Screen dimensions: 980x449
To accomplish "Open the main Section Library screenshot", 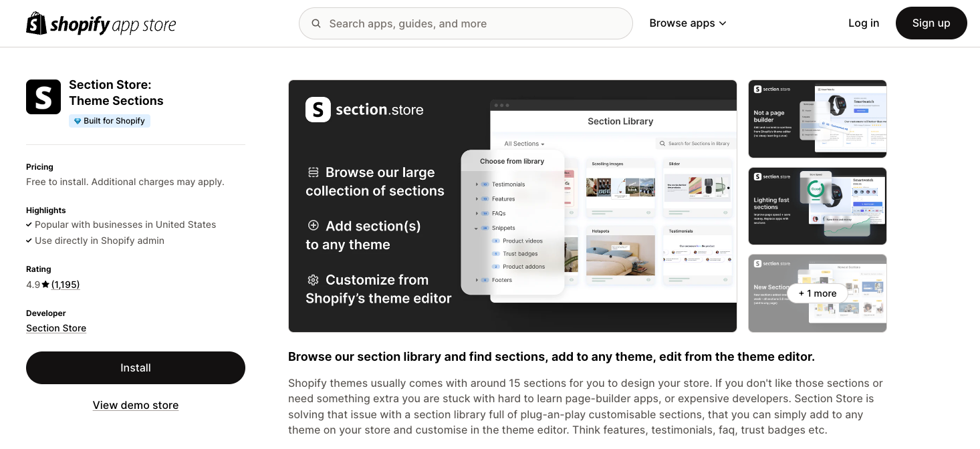I will click(x=513, y=206).
